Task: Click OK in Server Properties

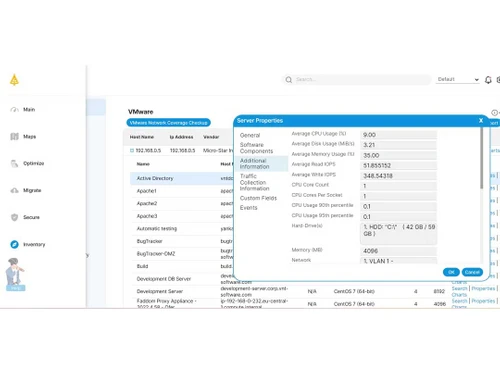Action: [451, 272]
